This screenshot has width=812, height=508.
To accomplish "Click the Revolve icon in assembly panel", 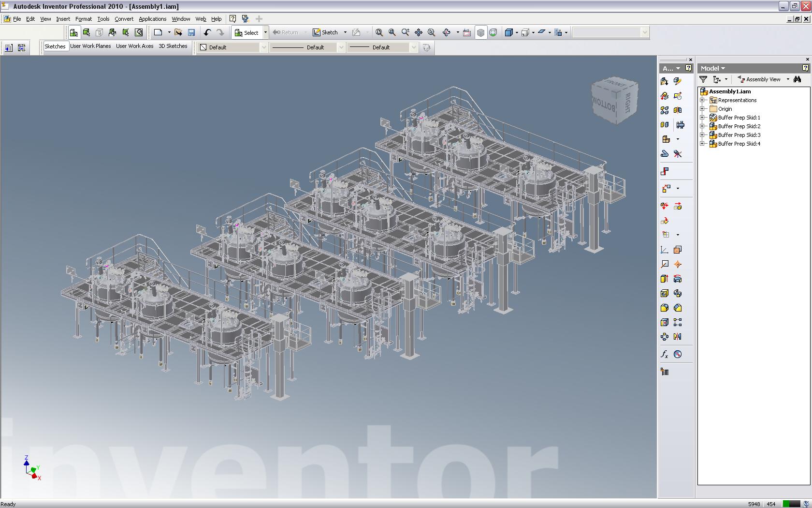I will pyautogui.click(x=678, y=279).
